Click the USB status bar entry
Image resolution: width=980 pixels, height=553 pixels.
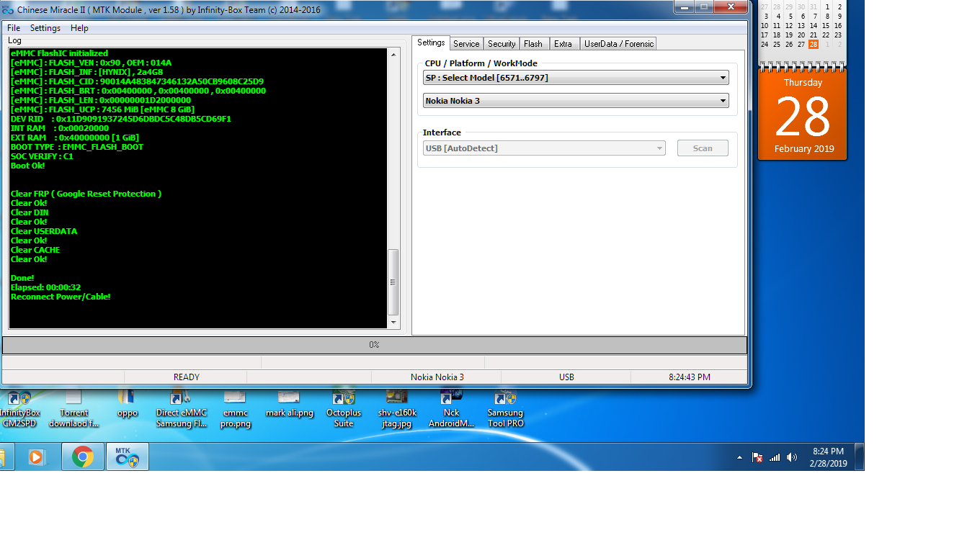click(x=566, y=377)
